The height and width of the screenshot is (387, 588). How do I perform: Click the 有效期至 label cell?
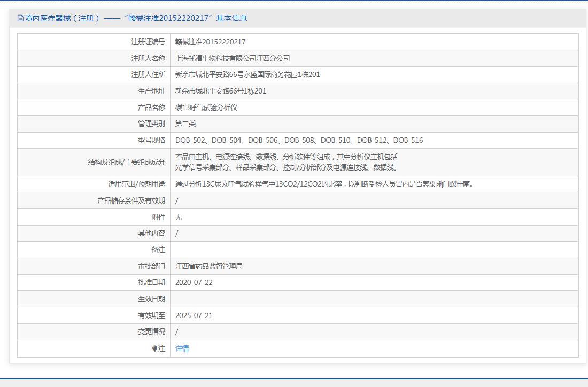94,315
